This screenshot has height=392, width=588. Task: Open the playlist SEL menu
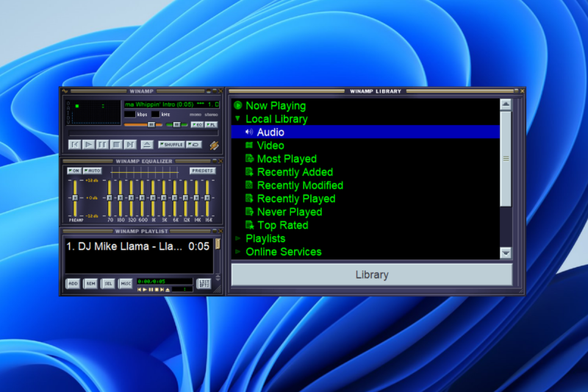108,284
